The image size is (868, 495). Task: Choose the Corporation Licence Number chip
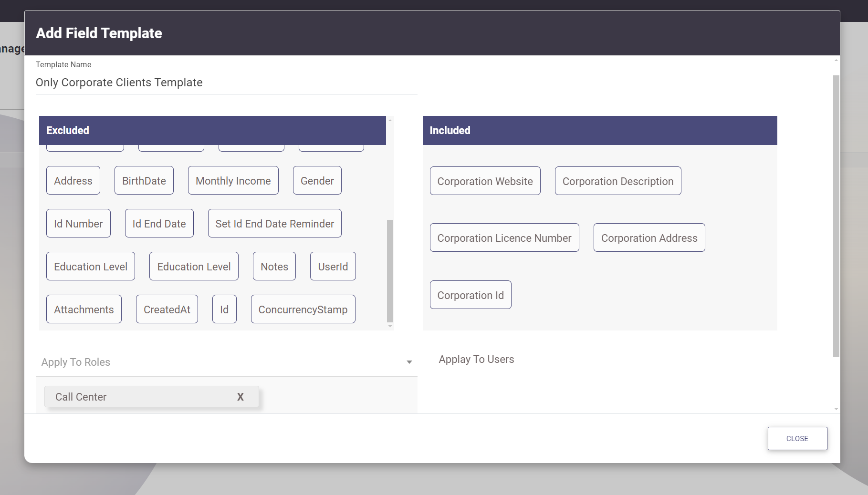tap(504, 238)
